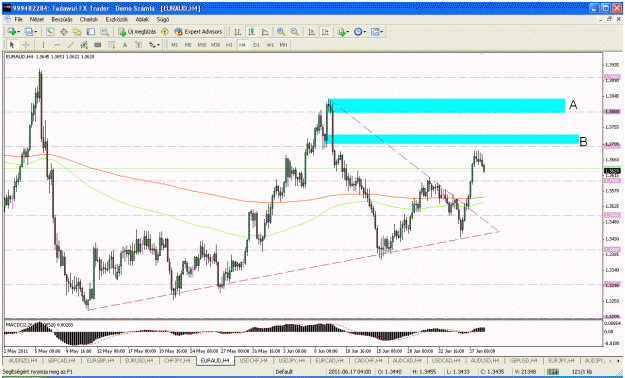Switch chart to Candlesticks mode
The height and width of the screenshot is (378, 625).
click(251, 32)
